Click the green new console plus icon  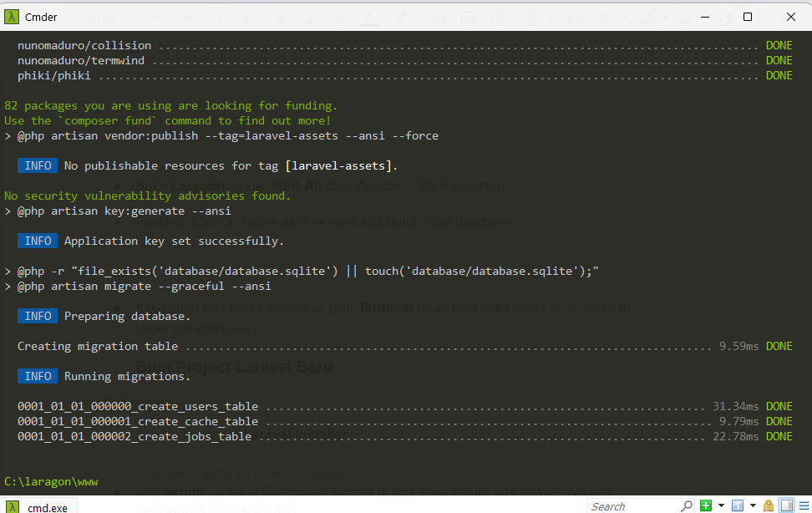pos(706,505)
